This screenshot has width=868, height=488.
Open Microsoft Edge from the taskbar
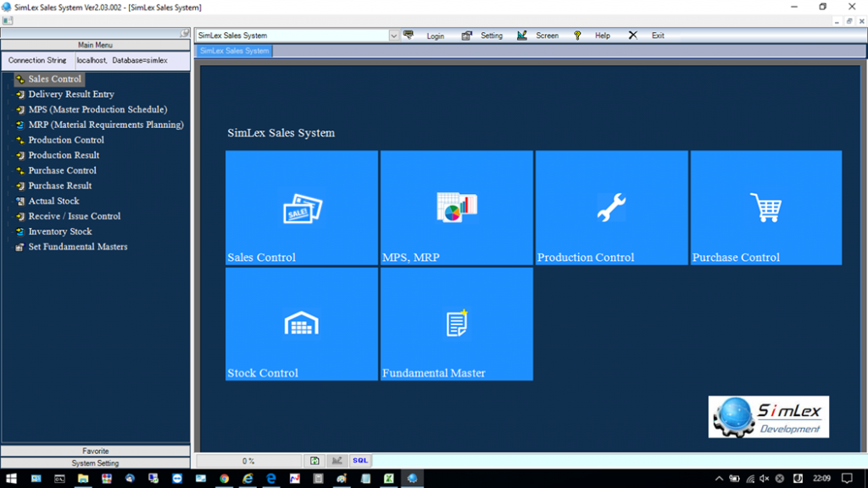click(x=271, y=479)
